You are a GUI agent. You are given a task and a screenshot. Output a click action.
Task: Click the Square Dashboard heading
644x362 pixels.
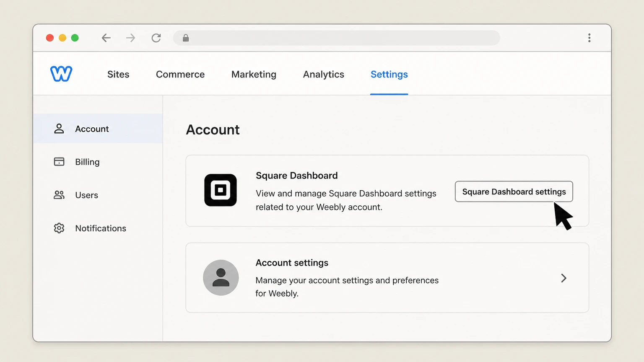[x=297, y=176]
